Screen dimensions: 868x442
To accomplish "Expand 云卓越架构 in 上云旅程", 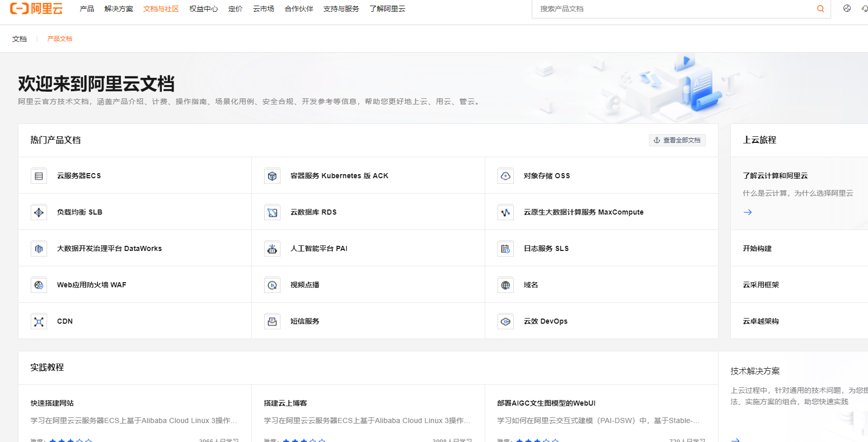I will pyautogui.click(x=761, y=321).
